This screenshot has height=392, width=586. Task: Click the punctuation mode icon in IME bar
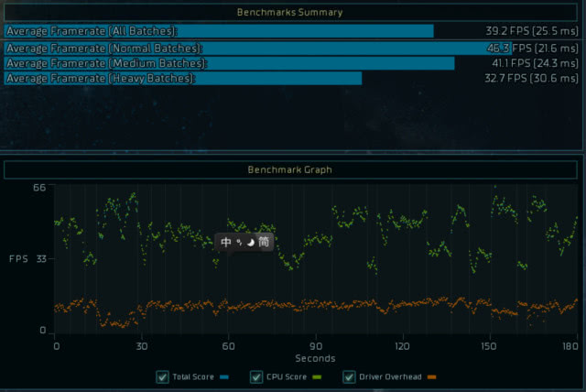tap(239, 243)
